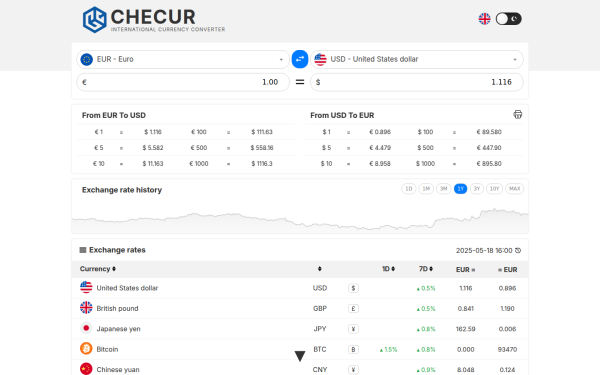This screenshot has width=600, height=375.
Task: Sort table by 1D change
Action: pyautogui.click(x=388, y=269)
